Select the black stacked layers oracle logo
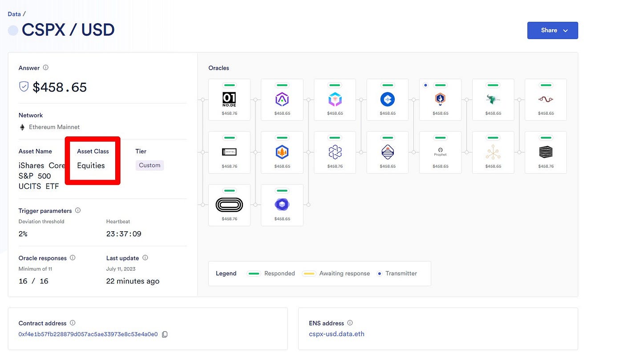The width and height of the screenshot is (623, 364). point(546,152)
